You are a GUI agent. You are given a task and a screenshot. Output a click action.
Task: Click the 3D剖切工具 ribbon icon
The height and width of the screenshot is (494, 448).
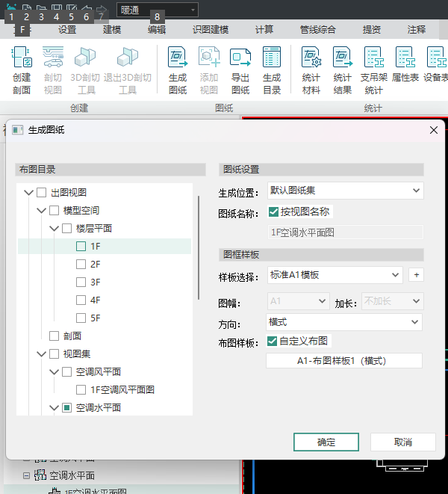tap(85, 57)
